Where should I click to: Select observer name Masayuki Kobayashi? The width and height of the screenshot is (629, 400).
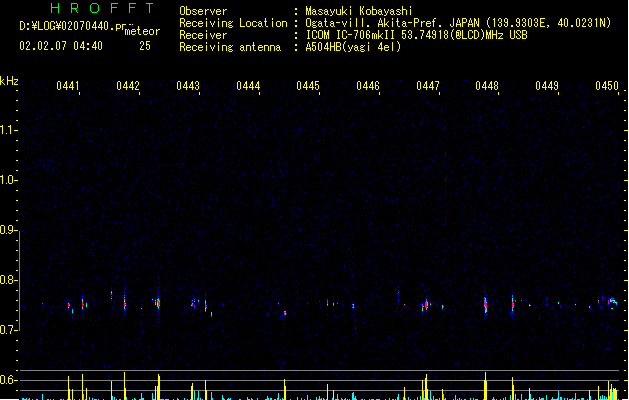point(359,11)
